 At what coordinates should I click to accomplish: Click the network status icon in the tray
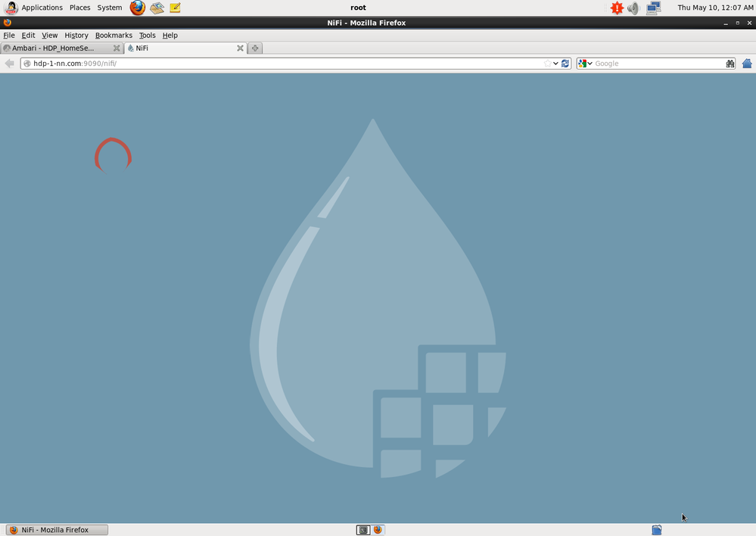(653, 8)
